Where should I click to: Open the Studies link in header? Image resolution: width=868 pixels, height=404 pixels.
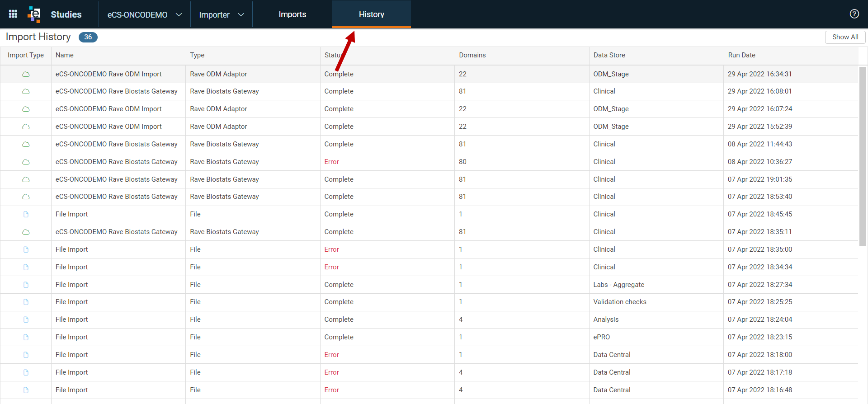pos(66,14)
